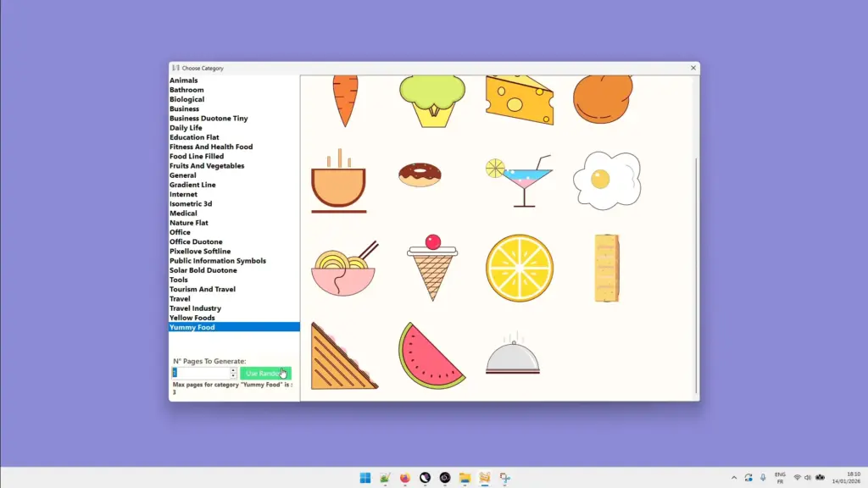Click the lemon slice icon
The height and width of the screenshot is (488, 868).
click(519, 265)
